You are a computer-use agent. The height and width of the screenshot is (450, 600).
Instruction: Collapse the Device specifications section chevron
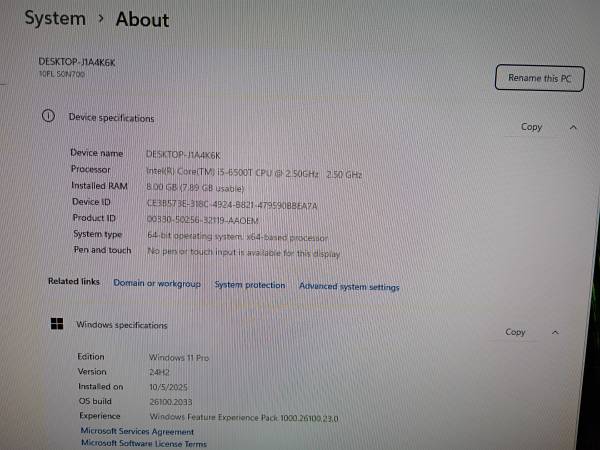pos(573,128)
